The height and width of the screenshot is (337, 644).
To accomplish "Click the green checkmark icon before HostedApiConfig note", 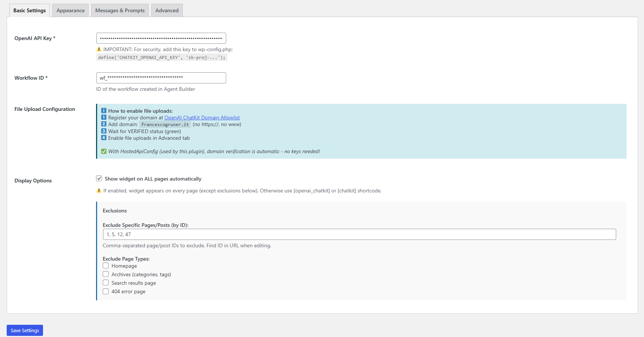I will click(104, 151).
